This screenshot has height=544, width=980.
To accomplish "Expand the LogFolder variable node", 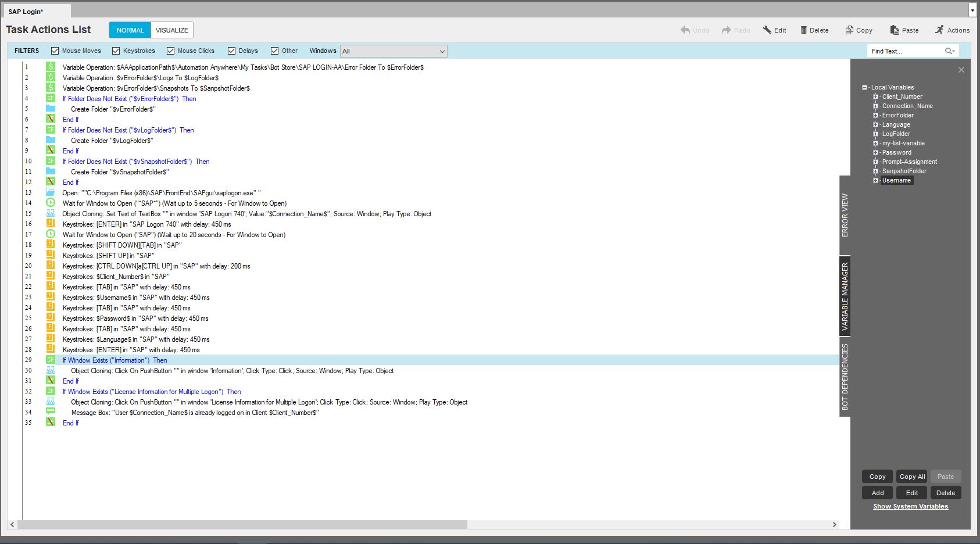I will pos(876,134).
